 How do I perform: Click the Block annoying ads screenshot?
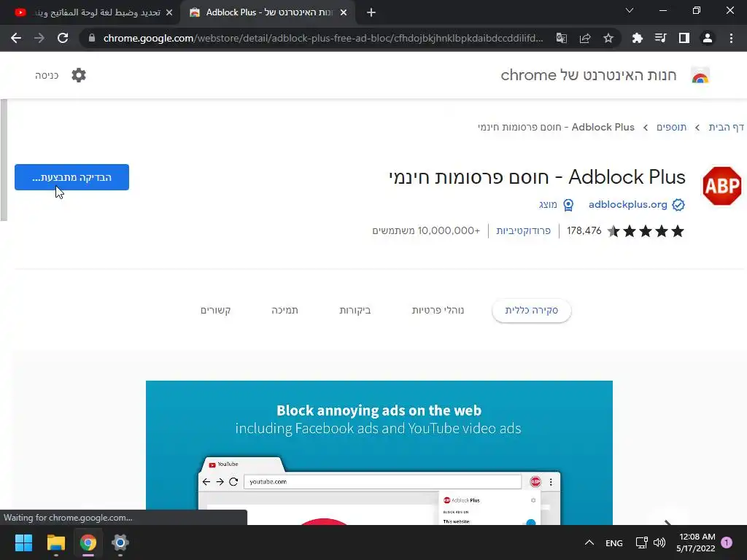coord(379,452)
